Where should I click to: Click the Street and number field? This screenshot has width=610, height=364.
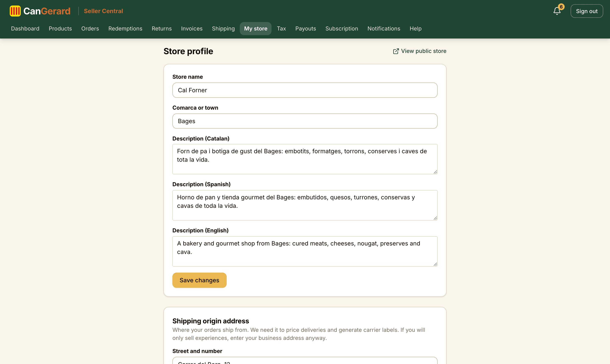305,361
